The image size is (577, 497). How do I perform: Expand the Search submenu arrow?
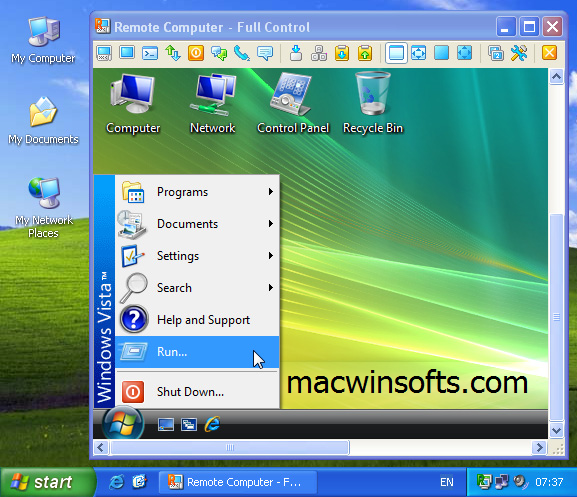[x=271, y=288]
